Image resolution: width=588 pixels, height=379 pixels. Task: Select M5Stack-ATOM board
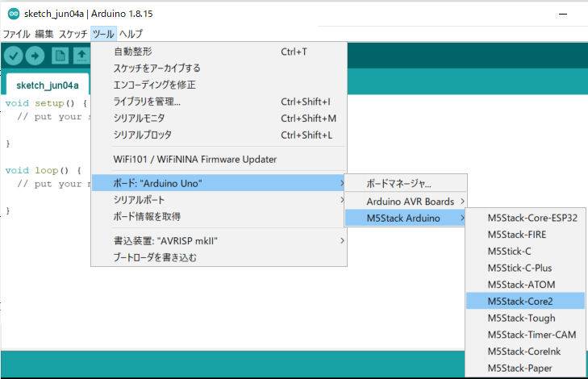[x=525, y=285]
